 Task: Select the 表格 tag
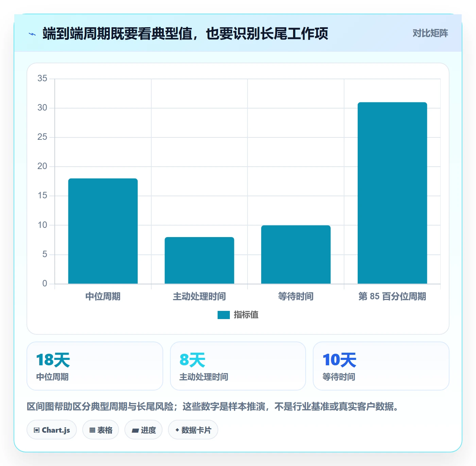(101, 430)
